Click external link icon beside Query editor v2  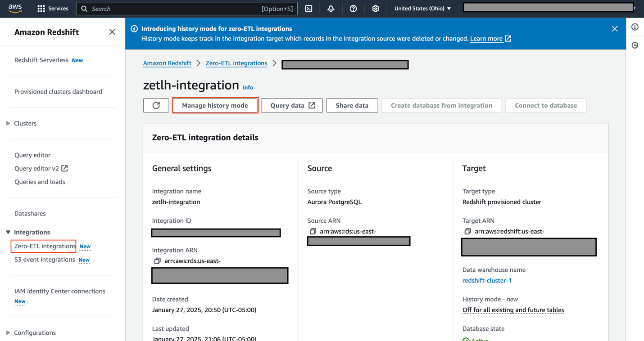[65, 168]
